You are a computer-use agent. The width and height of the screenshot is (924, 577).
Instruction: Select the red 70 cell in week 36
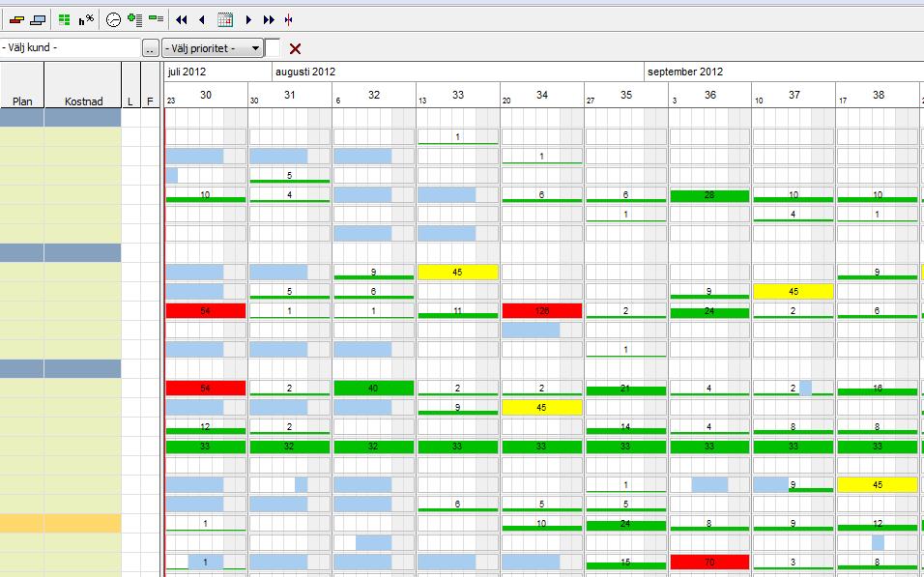(710, 562)
